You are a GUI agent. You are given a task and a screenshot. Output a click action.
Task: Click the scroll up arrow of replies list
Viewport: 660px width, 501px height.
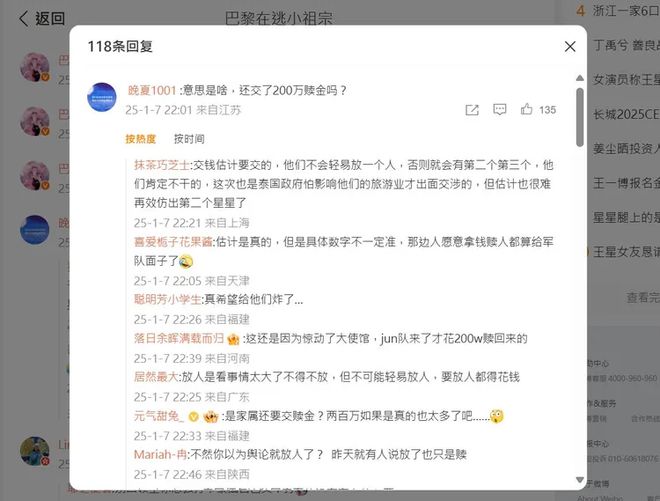pyautogui.click(x=580, y=78)
